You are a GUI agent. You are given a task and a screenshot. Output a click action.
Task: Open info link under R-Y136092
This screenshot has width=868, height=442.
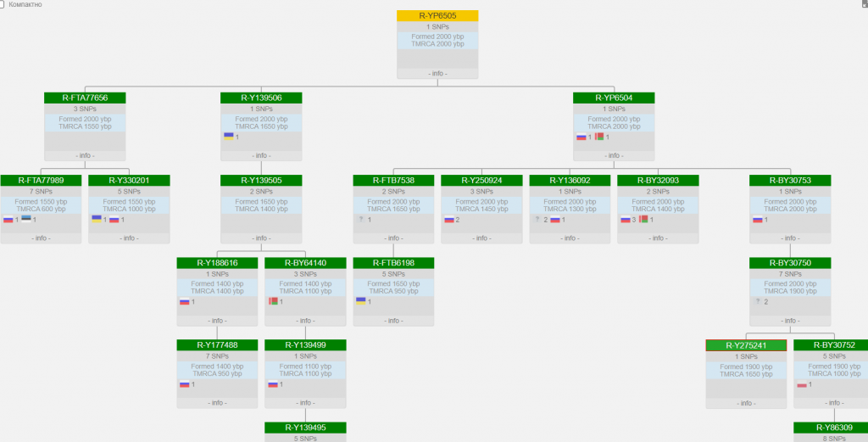(570, 238)
